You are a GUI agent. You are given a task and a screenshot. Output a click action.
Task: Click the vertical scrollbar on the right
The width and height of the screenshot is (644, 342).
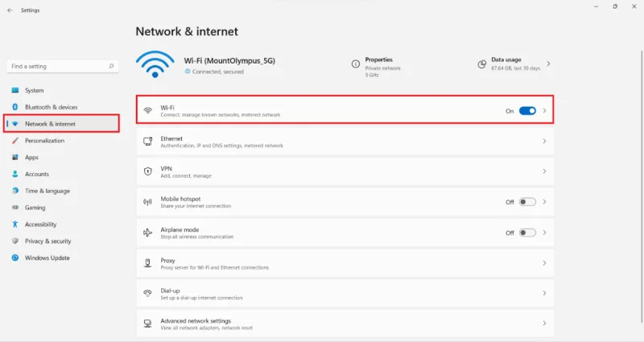tap(642, 187)
